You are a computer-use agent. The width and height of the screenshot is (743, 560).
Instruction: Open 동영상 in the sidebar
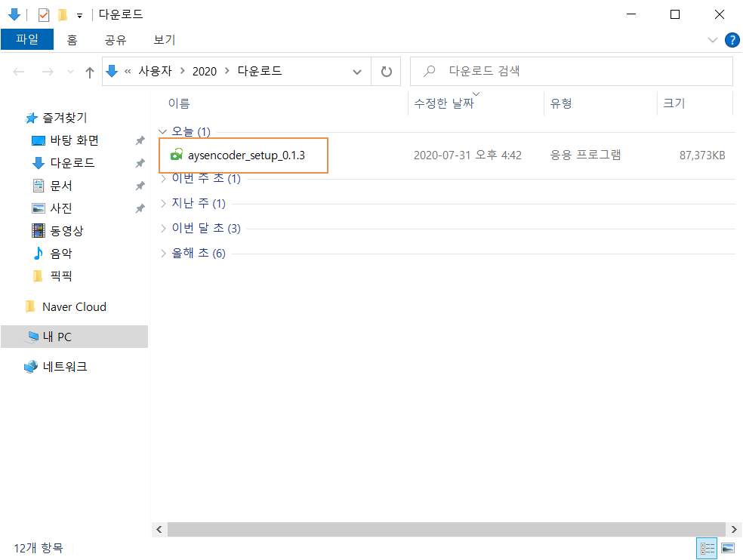pos(66,231)
